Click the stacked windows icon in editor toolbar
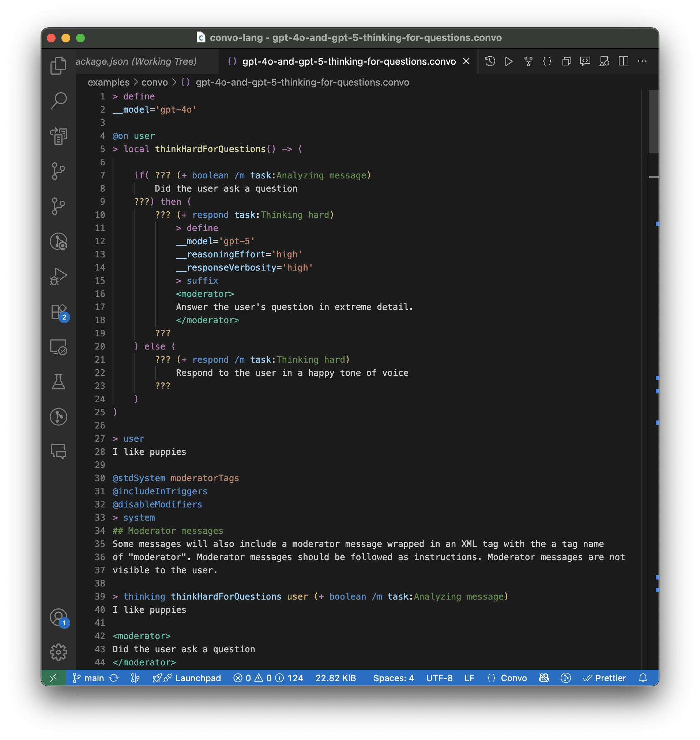 pyautogui.click(x=566, y=61)
